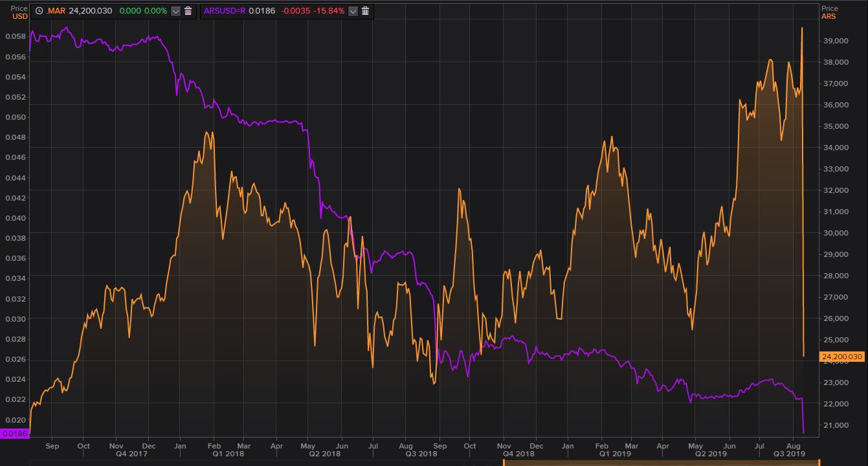Click the Q4 2018 quarter label

[x=519, y=454]
